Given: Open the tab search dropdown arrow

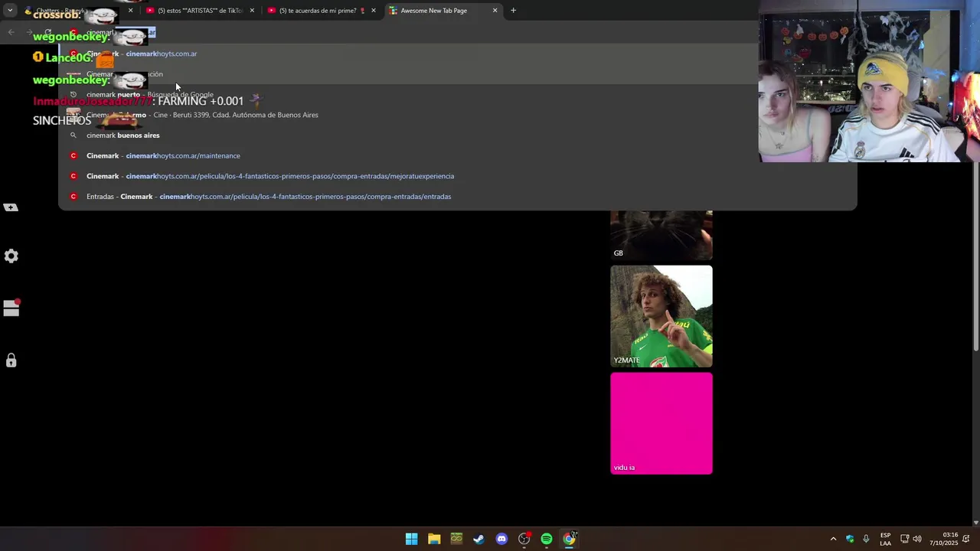Looking at the screenshot, I should point(10,11).
